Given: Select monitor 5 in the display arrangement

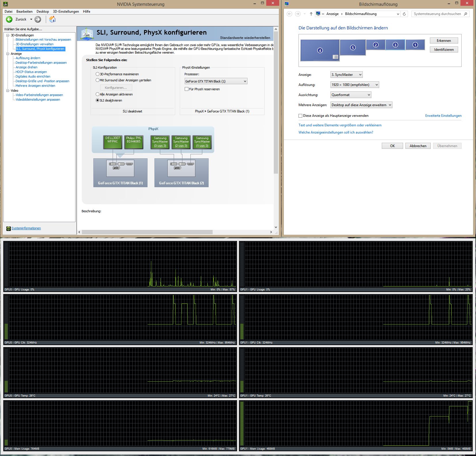Looking at the screenshot, I should 353,47.
